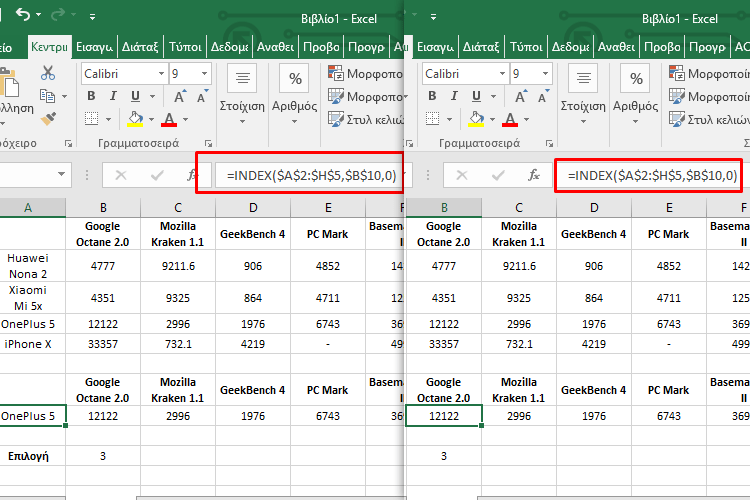The image size is (750, 500).
Task: Click formula bar INDEX formula, right window
Action: [x=652, y=176]
